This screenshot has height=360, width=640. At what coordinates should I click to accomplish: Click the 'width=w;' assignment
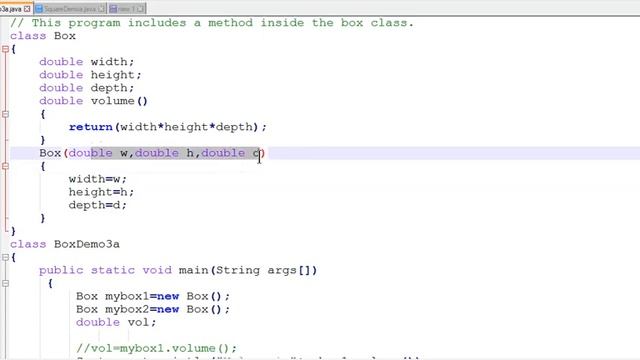[98, 179]
